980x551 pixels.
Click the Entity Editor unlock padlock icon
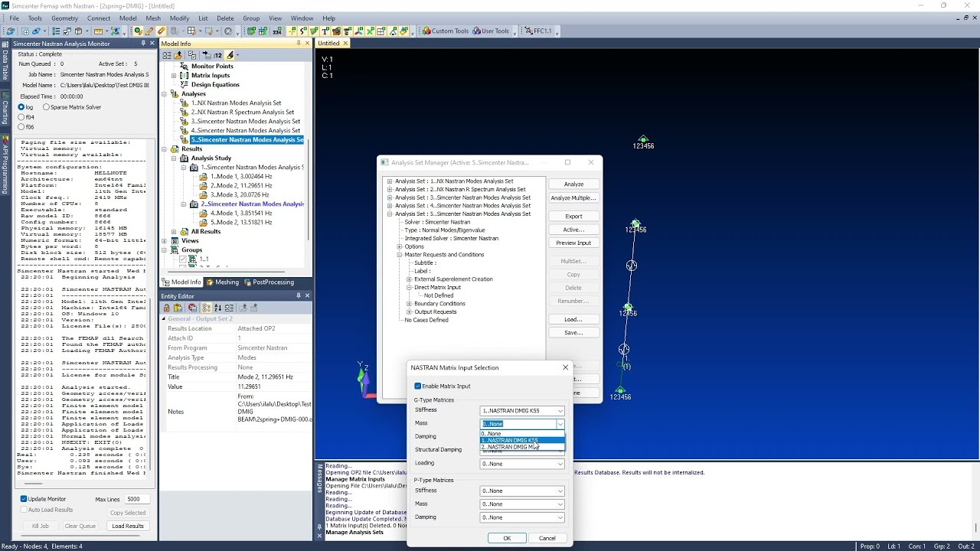tap(166, 308)
